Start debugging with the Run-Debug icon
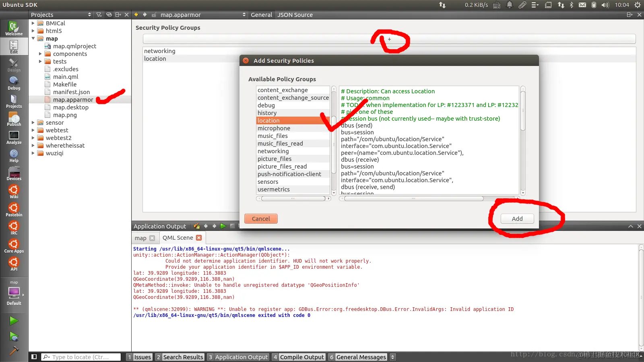 point(14,337)
